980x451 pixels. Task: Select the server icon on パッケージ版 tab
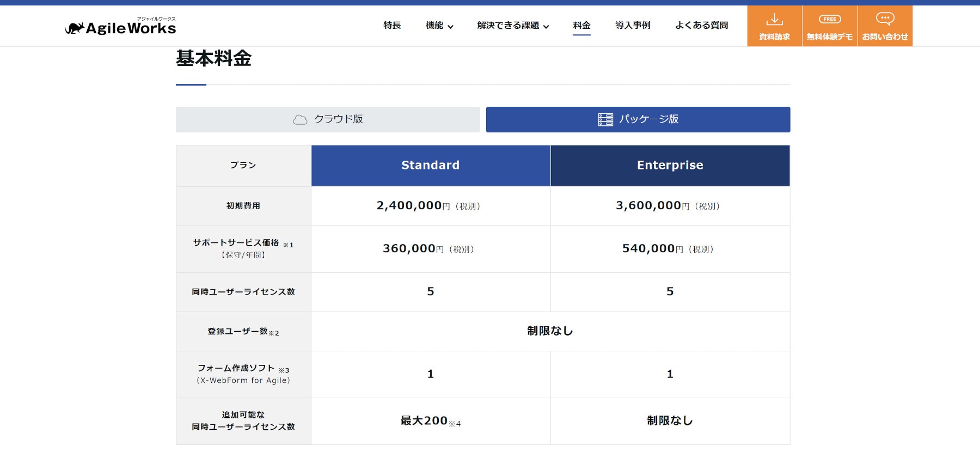(x=605, y=120)
